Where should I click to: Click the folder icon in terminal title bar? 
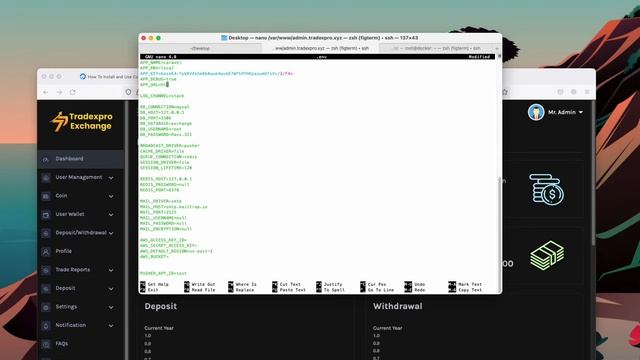point(224,38)
